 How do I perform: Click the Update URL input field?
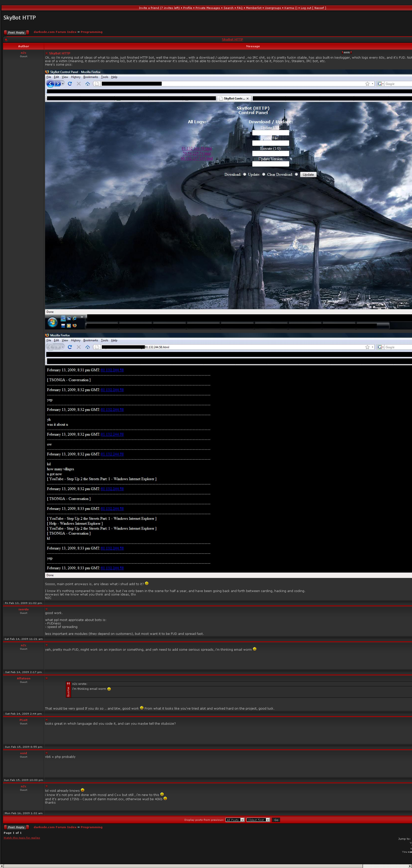[270, 133]
